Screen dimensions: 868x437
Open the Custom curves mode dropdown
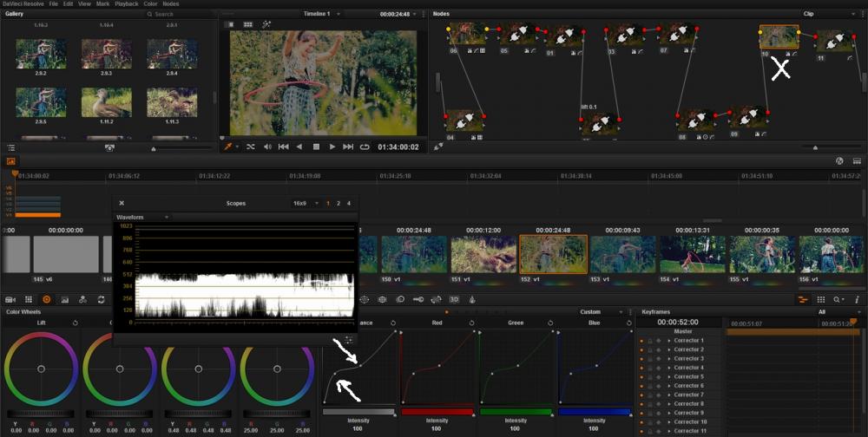pos(608,312)
